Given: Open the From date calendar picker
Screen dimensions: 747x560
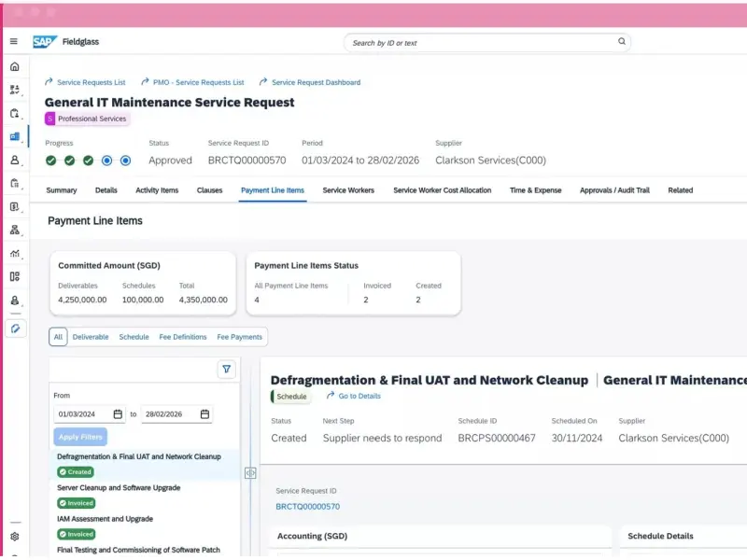Looking at the screenshot, I should pyautogui.click(x=119, y=414).
